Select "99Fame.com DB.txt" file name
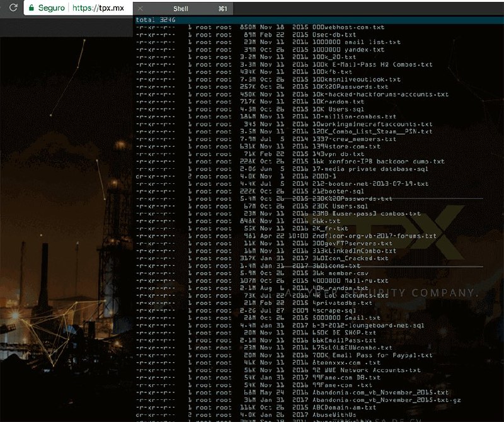 tap(346, 378)
